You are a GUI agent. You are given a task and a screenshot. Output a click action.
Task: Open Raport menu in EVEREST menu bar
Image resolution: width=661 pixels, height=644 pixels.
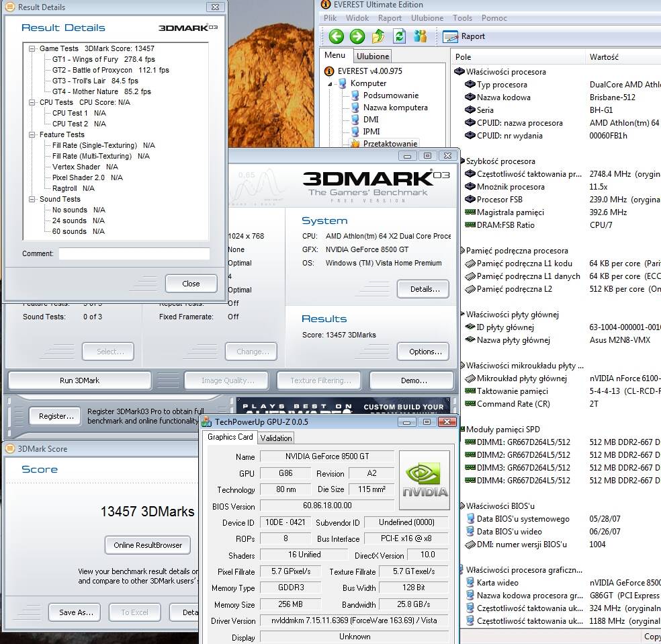pos(390,18)
